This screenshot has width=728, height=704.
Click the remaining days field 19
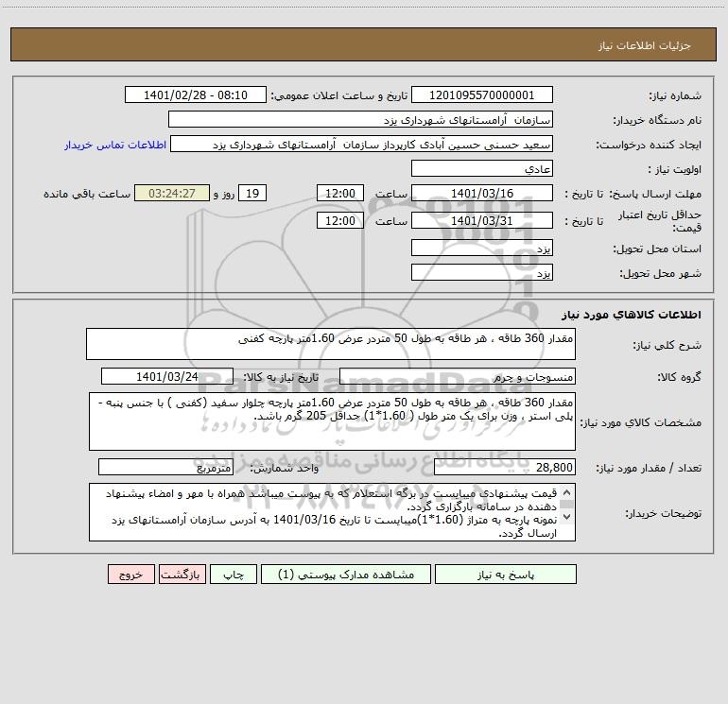(x=252, y=193)
